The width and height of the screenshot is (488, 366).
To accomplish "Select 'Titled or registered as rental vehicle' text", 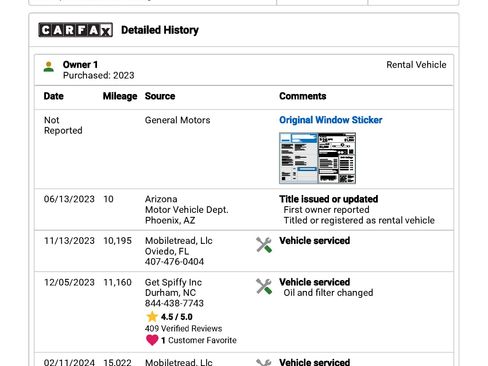I will [x=359, y=220].
